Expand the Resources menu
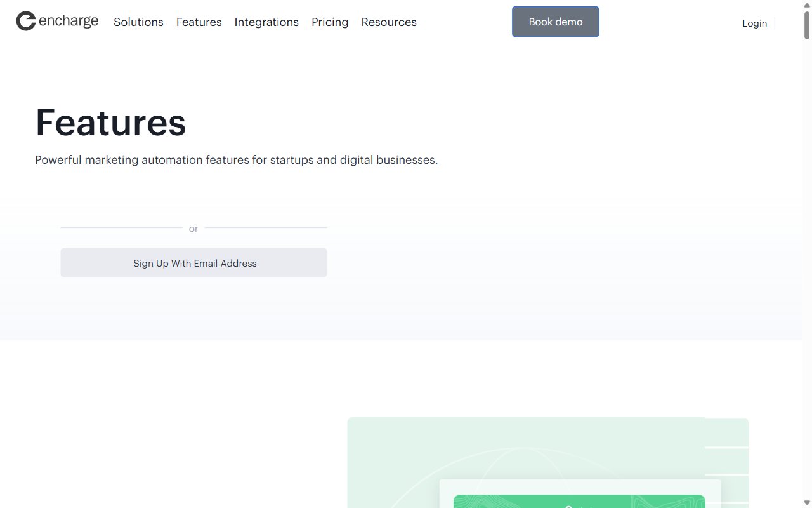812x508 pixels. tap(389, 22)
